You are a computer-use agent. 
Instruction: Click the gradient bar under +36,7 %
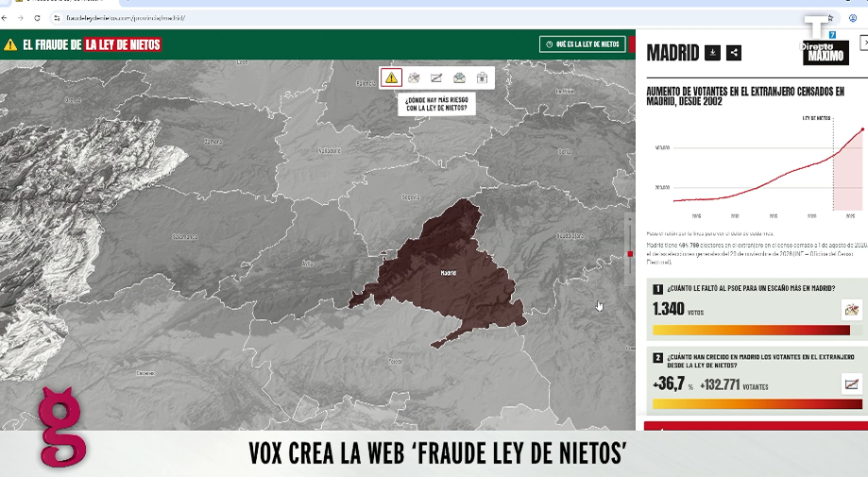757,404
